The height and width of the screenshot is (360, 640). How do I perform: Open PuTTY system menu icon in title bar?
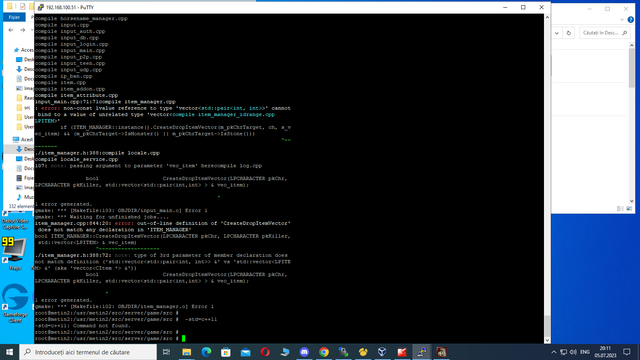click(41, 7)
